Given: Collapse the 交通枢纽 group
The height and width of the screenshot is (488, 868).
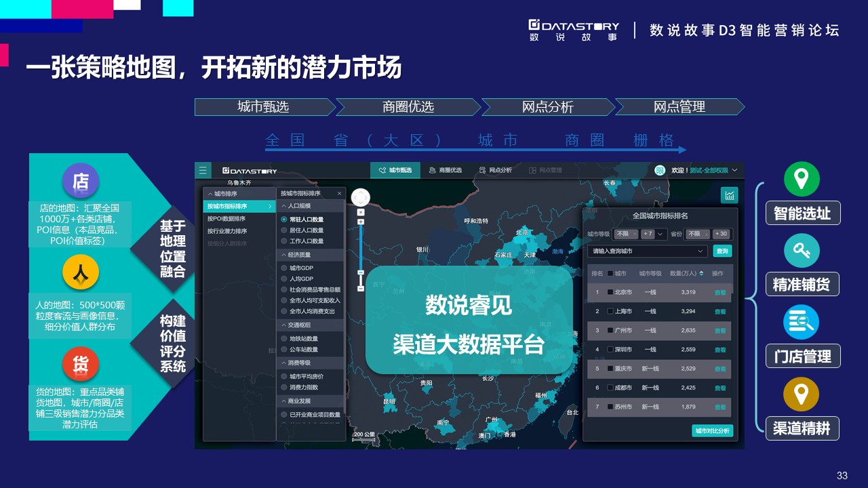Looking at the screenshot, I should [311, 325].
